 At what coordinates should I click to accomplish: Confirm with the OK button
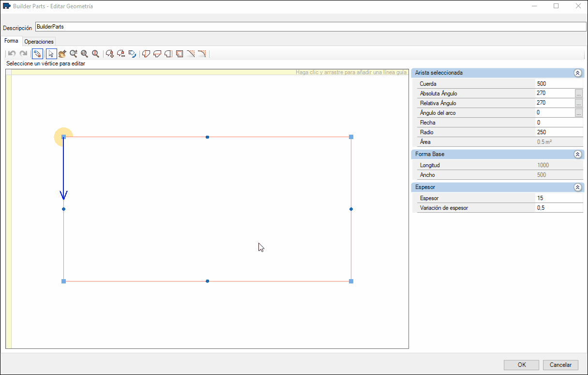coord(521,365)
